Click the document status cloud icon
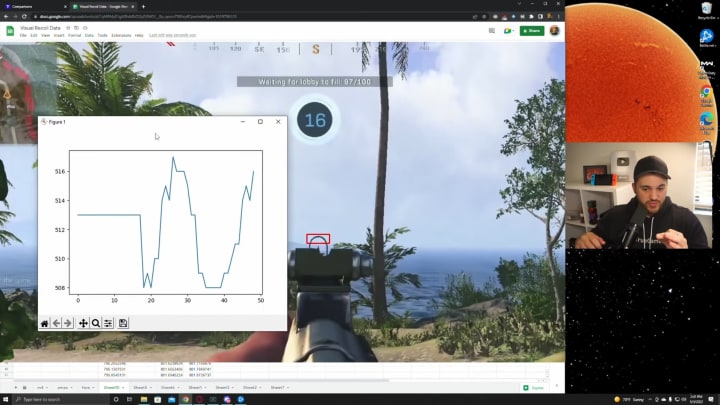Screen dimensions: 720x405 tap(85, 28)
